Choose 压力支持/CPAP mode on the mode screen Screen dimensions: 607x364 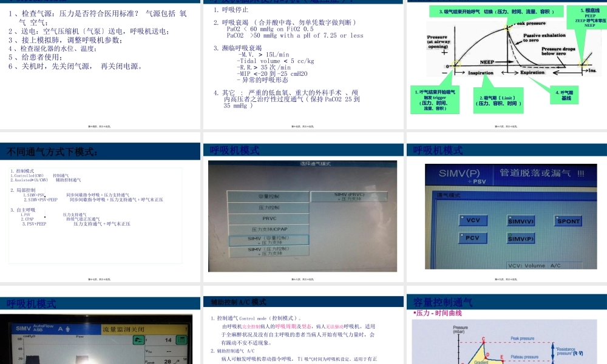(x=268, y=229)
